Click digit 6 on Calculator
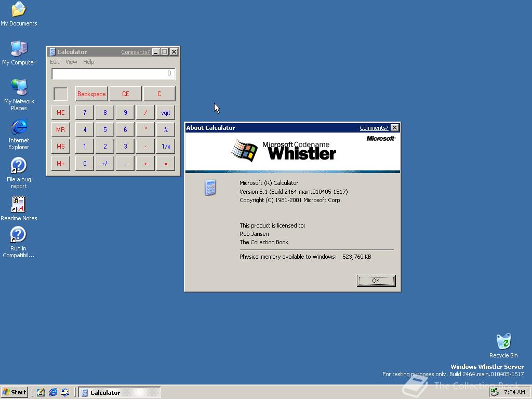532x399 pixels. 125,129
